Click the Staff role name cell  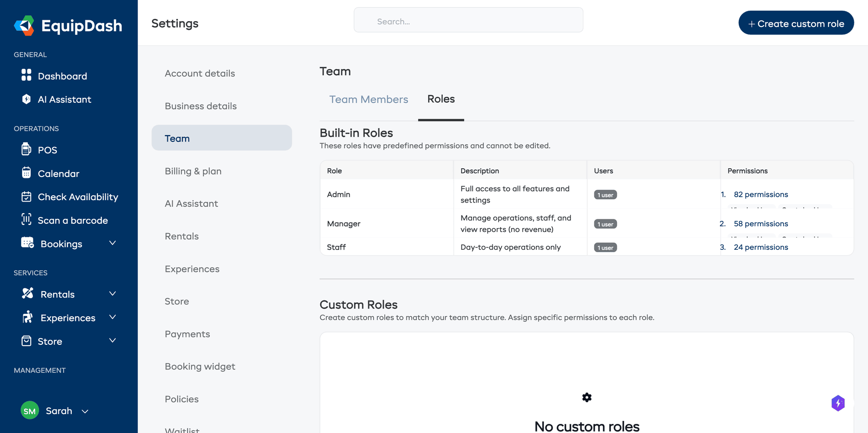(337, 247)
